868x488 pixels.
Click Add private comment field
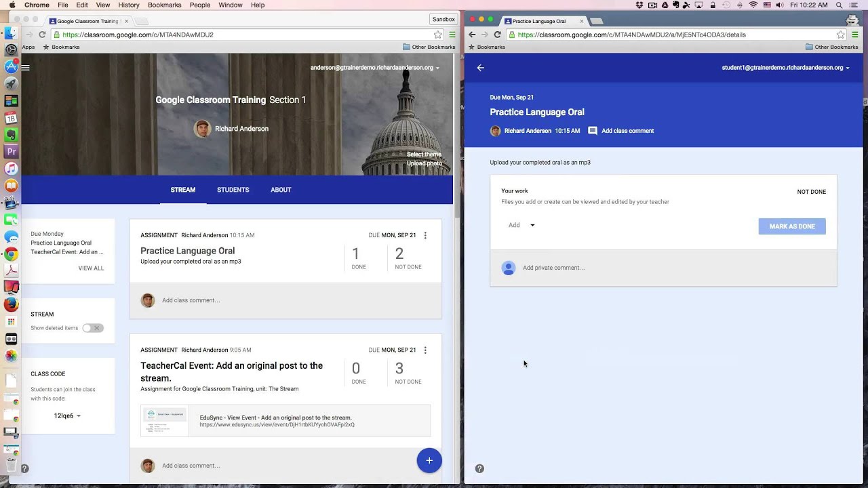663,268
